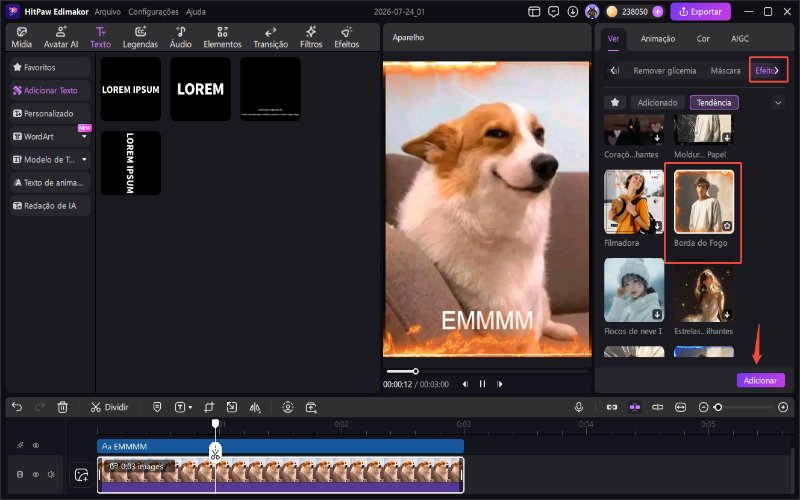Click the preview playback progress bar
Image resolution: width=800 pixels, height=500 pixels.
tap(487, 371)
